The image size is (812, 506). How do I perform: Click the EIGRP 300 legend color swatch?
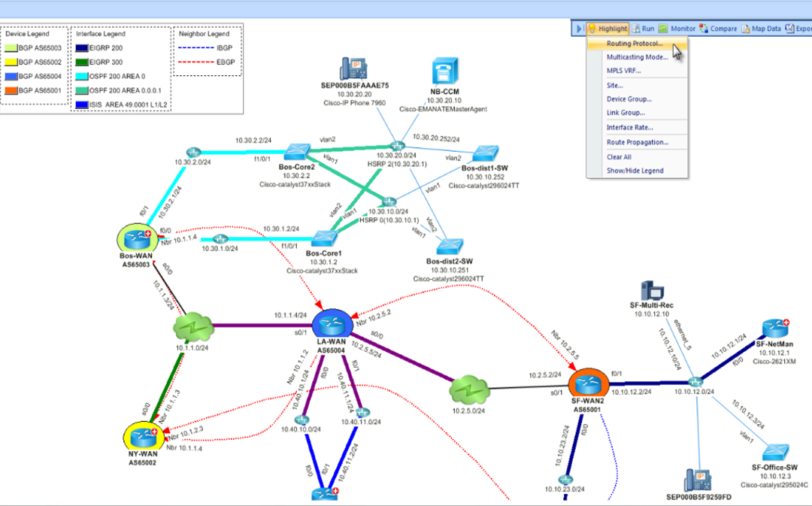82,62
